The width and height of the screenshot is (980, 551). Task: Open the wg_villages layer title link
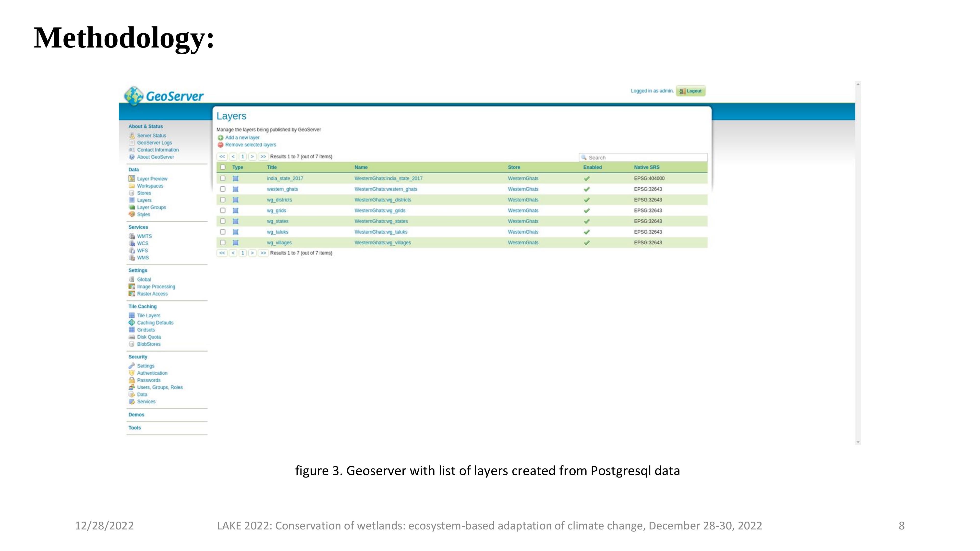pyautogui.click(x=279, y=243)
